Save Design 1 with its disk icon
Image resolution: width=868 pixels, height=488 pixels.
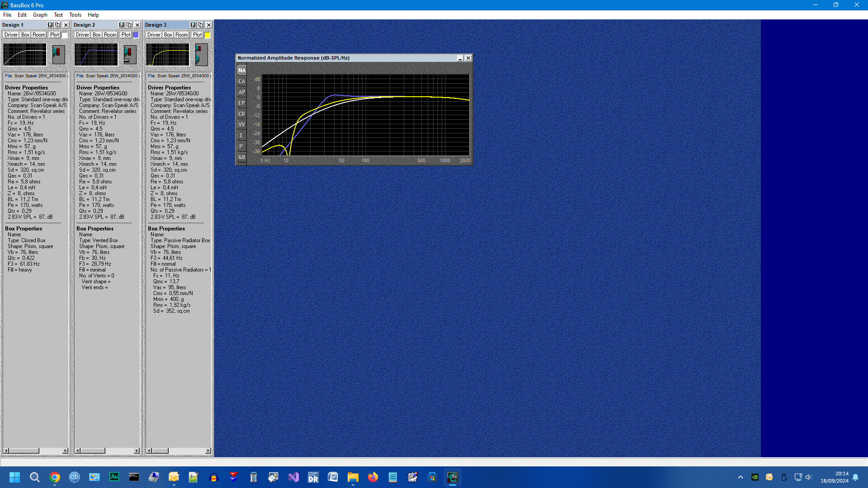tap(50, 25)
